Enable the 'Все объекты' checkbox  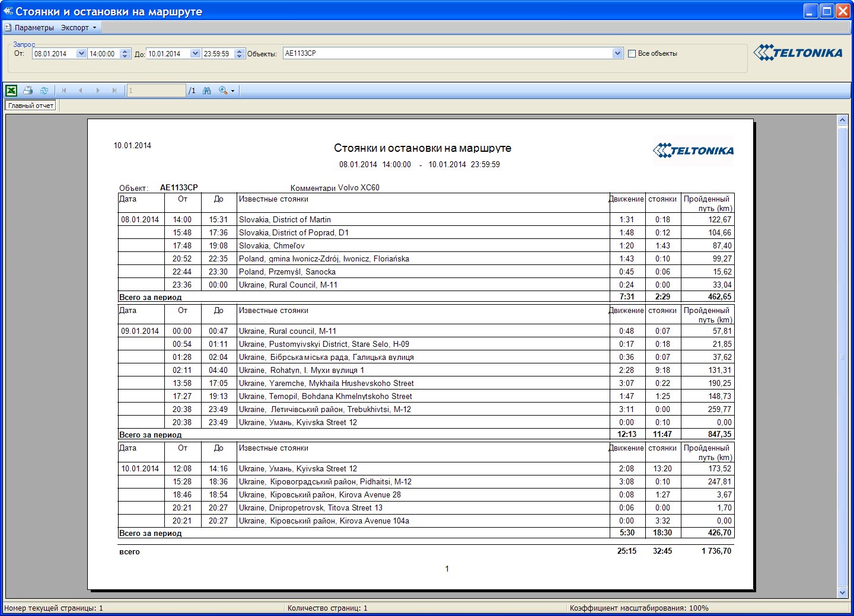click(632, 53)
